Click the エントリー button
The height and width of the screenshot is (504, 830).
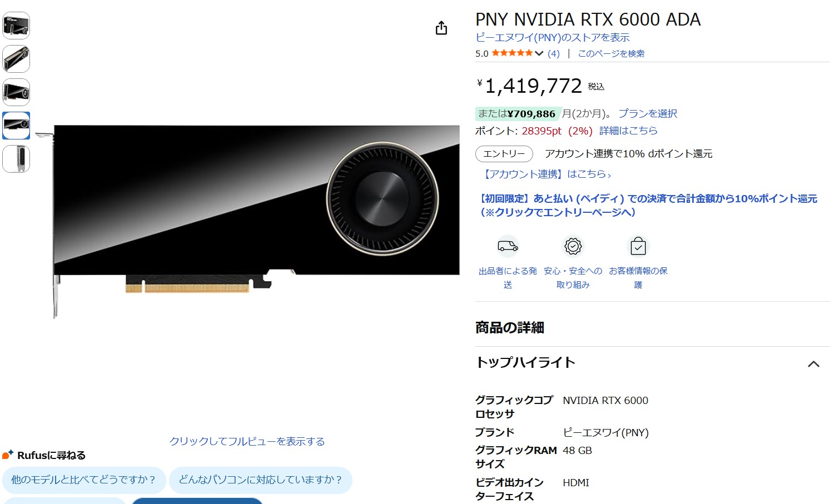pyautogui.click(x=504, y=154)
